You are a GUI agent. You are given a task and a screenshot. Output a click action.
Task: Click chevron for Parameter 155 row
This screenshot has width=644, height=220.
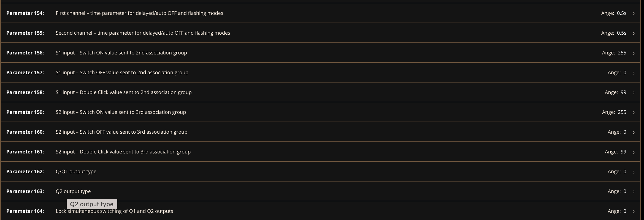pyautogui.click(x=634, y=33)
